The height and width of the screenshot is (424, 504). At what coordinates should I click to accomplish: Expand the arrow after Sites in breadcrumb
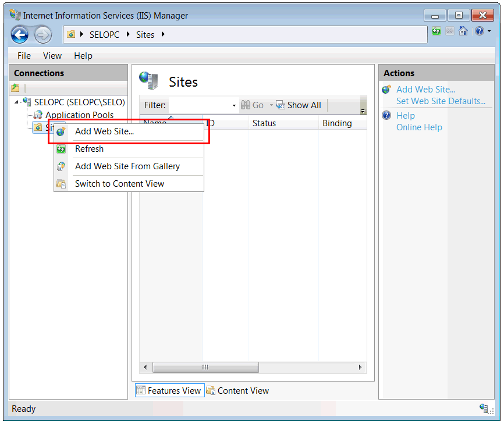[x=163, y=34]
